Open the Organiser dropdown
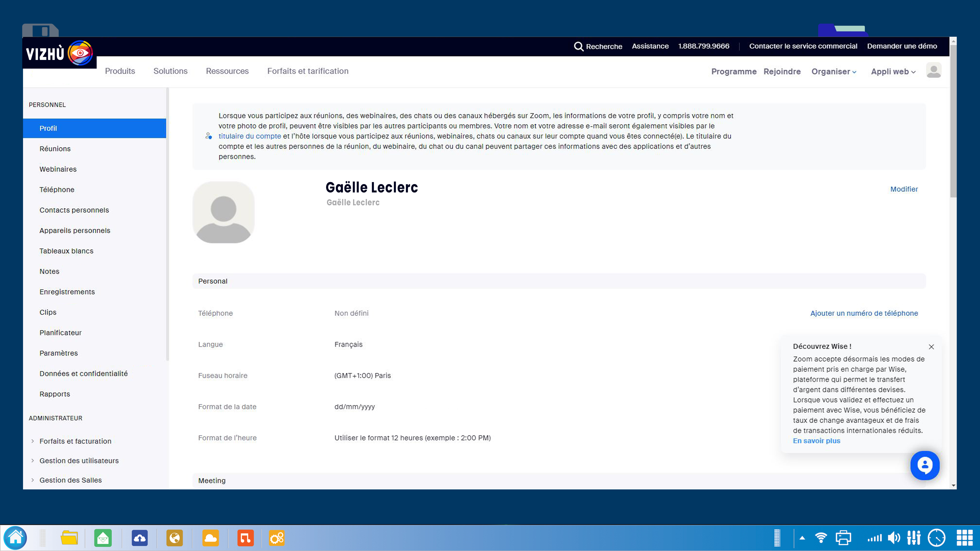The width and height of the screenshot is (980, 551). tap(834, 72)
